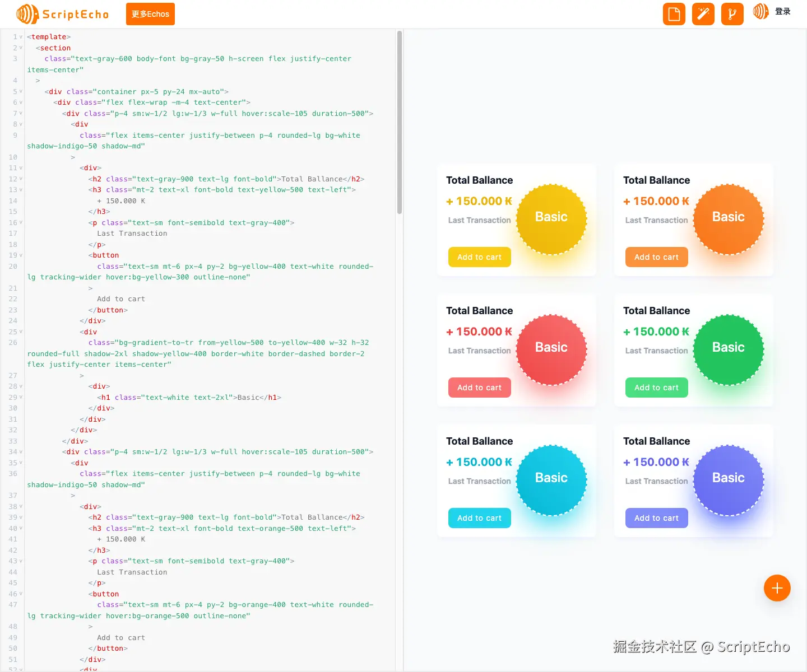The width and height of the screenshot is (807, 672).
Task: Click the magic wand icon button
Action: click(x=703, y=14)
